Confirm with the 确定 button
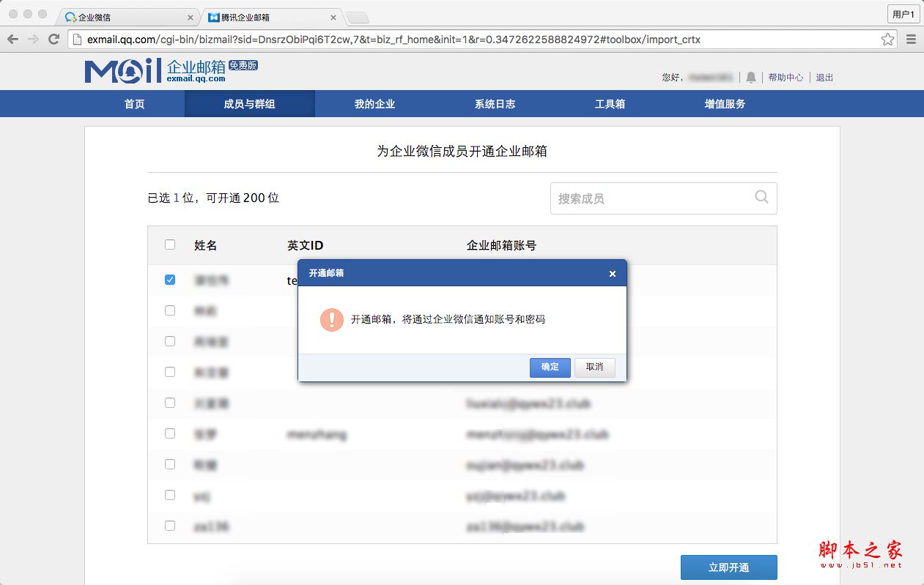Screen dimensions: 924x585 (x=550, y=368)
